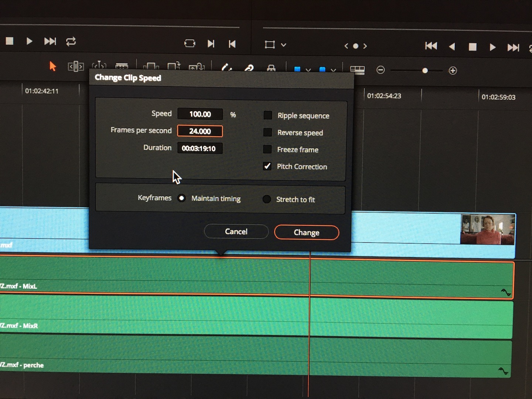Click the timeline zoom slider handle
532x399 pixels.
point(425,71)
